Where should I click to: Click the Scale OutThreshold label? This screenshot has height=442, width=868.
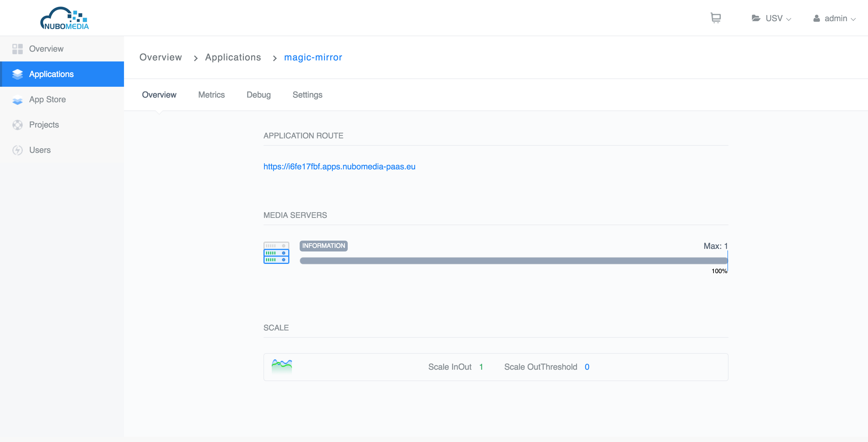(540, 367)
